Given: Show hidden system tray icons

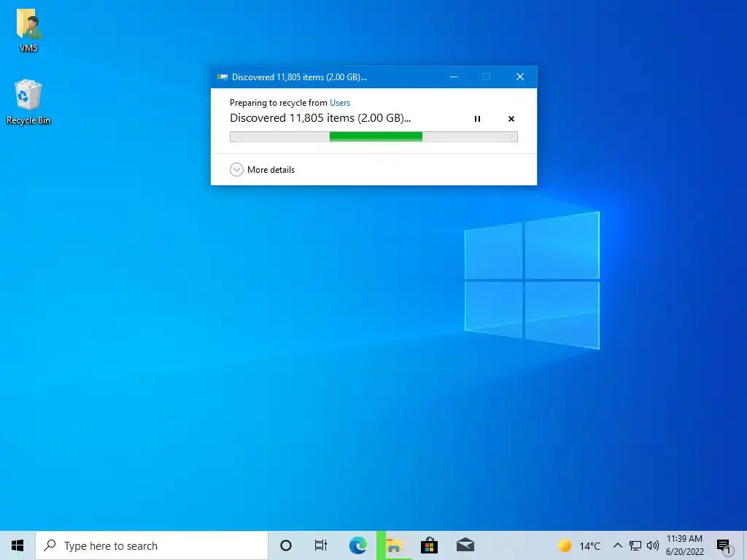Looking at the screenshot, I should point(617,545).
